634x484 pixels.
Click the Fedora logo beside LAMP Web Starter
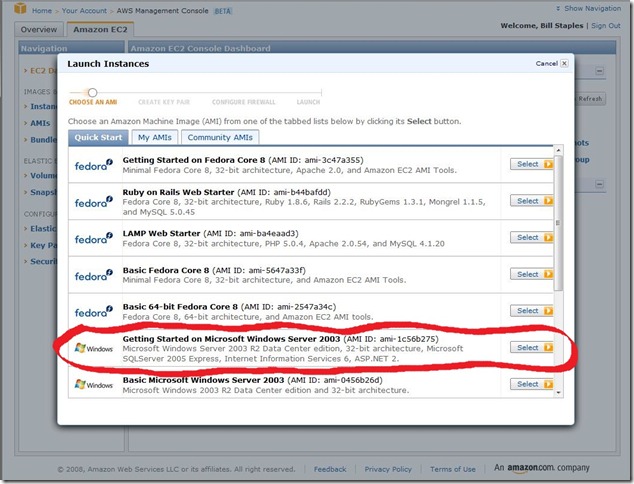(94, 238)
